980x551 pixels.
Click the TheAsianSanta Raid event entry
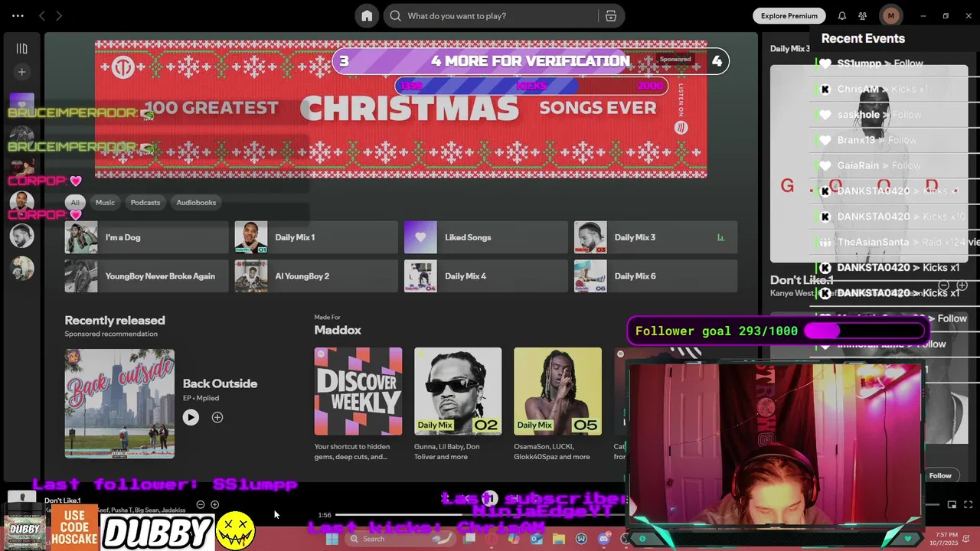tap(896, 242)
